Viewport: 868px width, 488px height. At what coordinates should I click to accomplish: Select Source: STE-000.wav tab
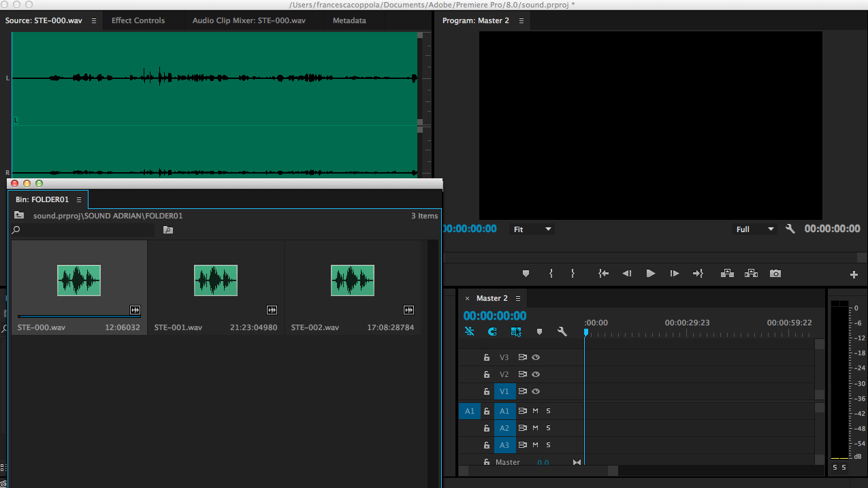pyautogui.click(x=44, y=20)
